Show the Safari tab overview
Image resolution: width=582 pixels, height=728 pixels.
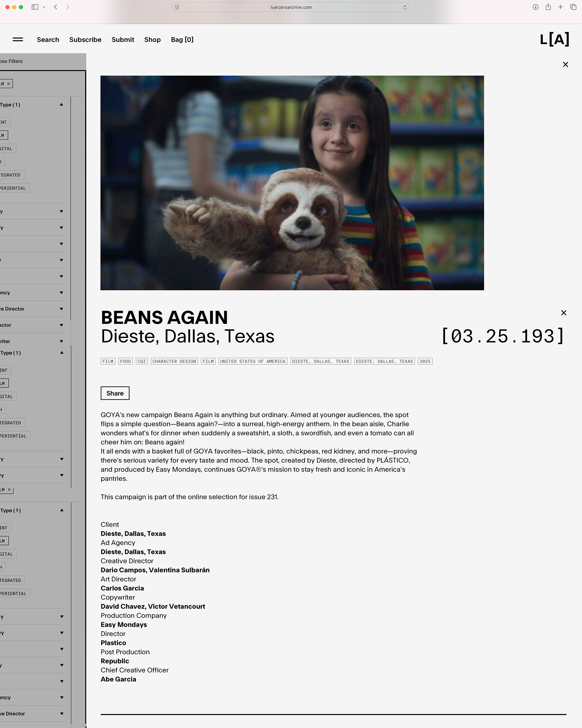click(x=573, y=7)
